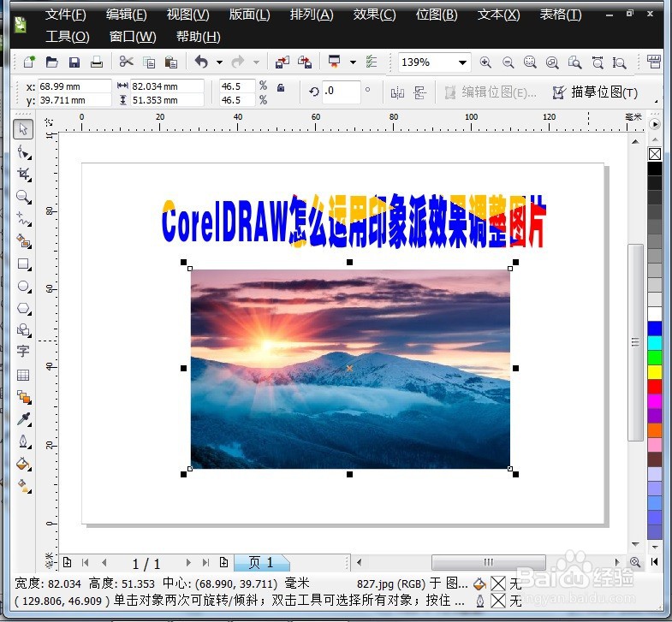The image size is (672, 622).
Task: Select the Text tool (字)
Action: [x=23, y=352]
